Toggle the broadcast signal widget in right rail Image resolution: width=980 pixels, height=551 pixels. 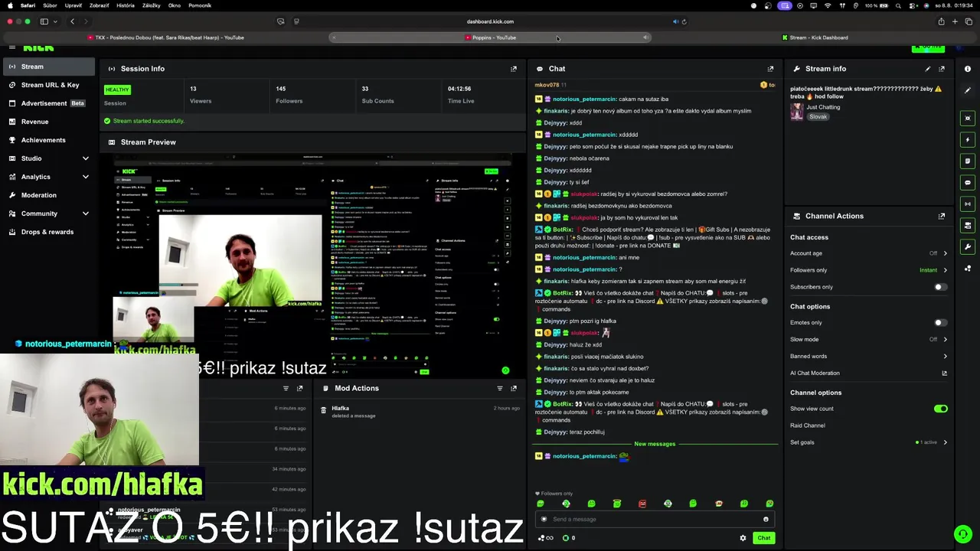click(x=968, y=204)
